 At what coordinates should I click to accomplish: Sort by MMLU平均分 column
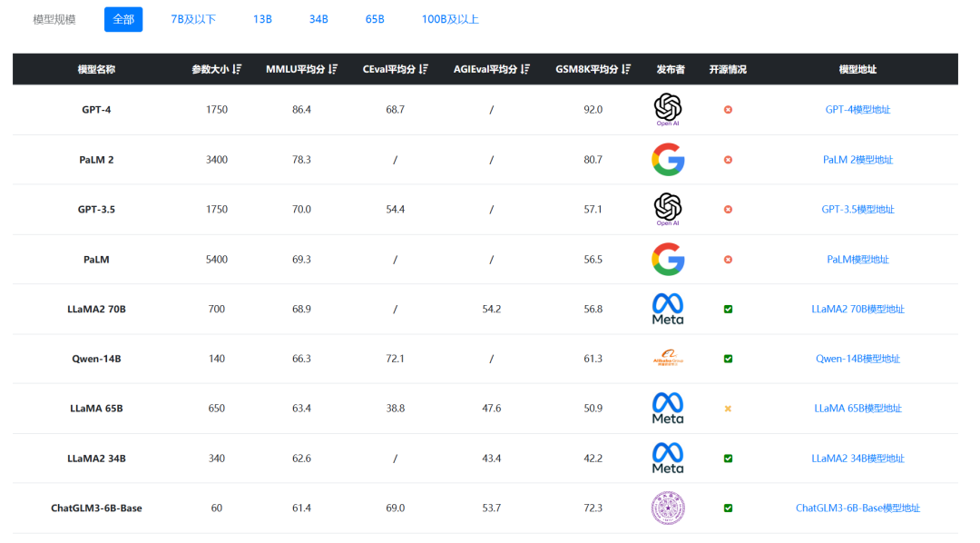tap(333, 70)
